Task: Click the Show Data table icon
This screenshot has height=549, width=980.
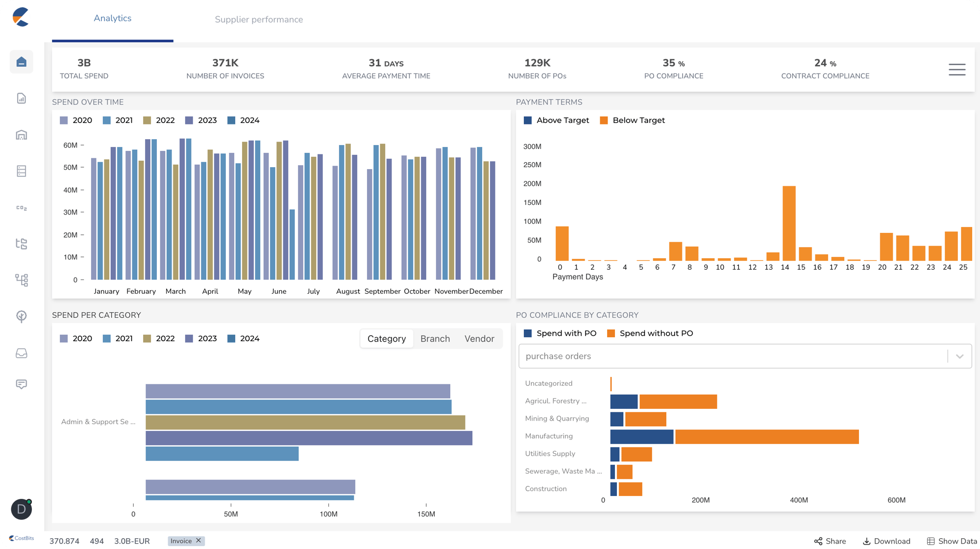Action: (x=931, y=541)
